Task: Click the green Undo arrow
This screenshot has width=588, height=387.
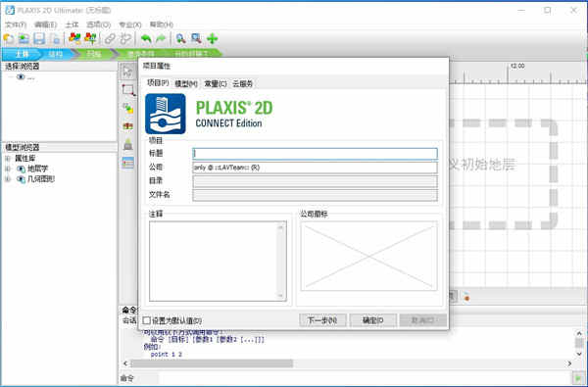Action: (x=146, y=38)
